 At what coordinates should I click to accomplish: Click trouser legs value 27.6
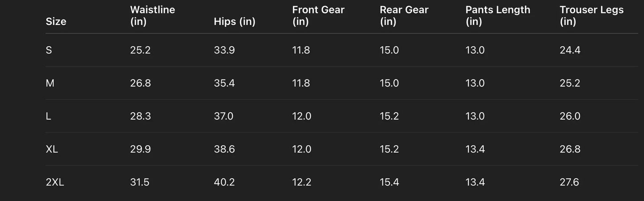coord(569,182)
